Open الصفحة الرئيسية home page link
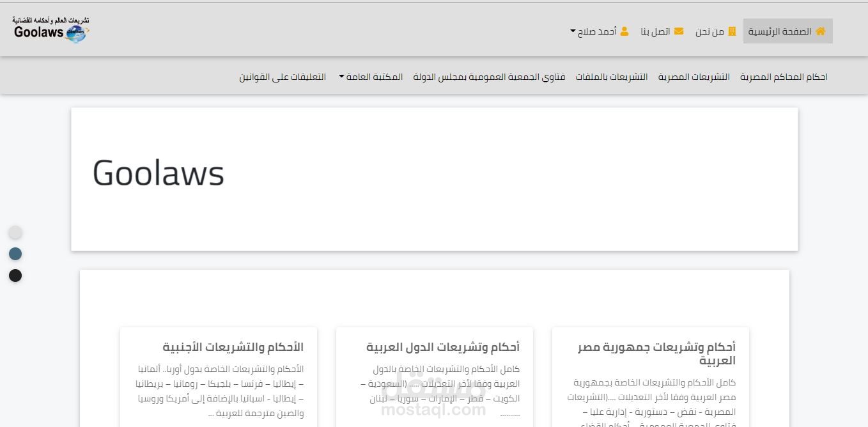868x427 pixels. [x=787, y=31]
